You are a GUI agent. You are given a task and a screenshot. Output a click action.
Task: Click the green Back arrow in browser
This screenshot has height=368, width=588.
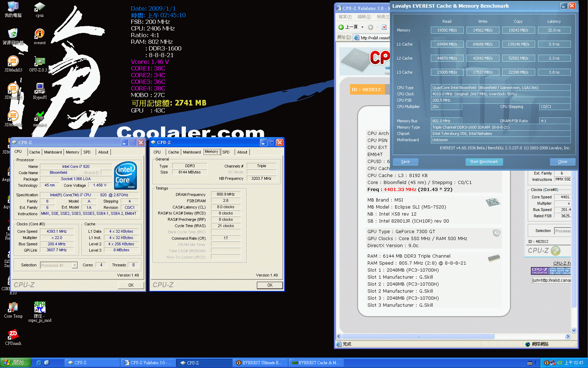[341, 27]
